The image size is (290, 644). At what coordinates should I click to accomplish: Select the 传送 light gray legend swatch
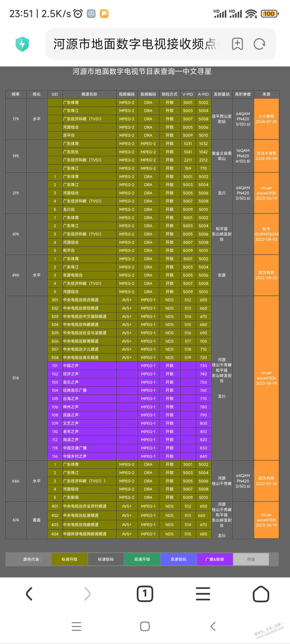pos(251,559)
